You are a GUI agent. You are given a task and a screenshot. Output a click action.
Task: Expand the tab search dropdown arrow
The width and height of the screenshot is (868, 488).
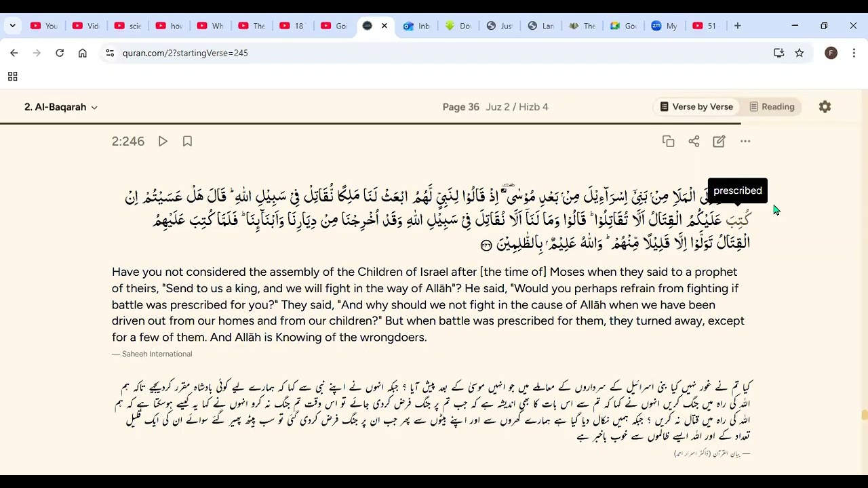12,26
